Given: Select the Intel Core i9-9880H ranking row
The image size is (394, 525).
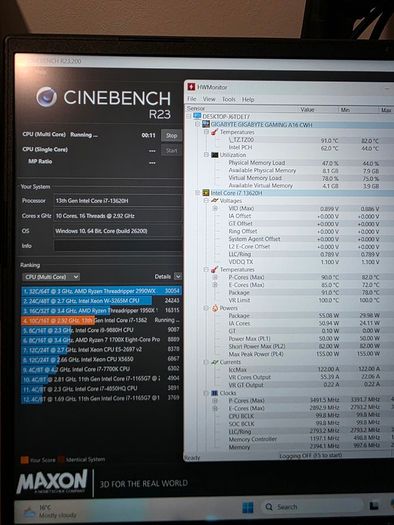Looking at the screenshot, I should tap(101, 330).
